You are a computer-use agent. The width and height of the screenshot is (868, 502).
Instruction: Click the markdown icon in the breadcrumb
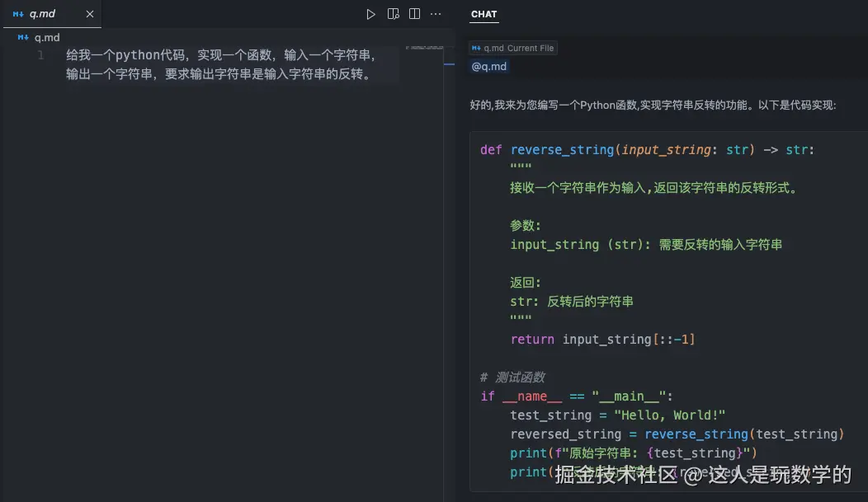[x=23, y=38]
